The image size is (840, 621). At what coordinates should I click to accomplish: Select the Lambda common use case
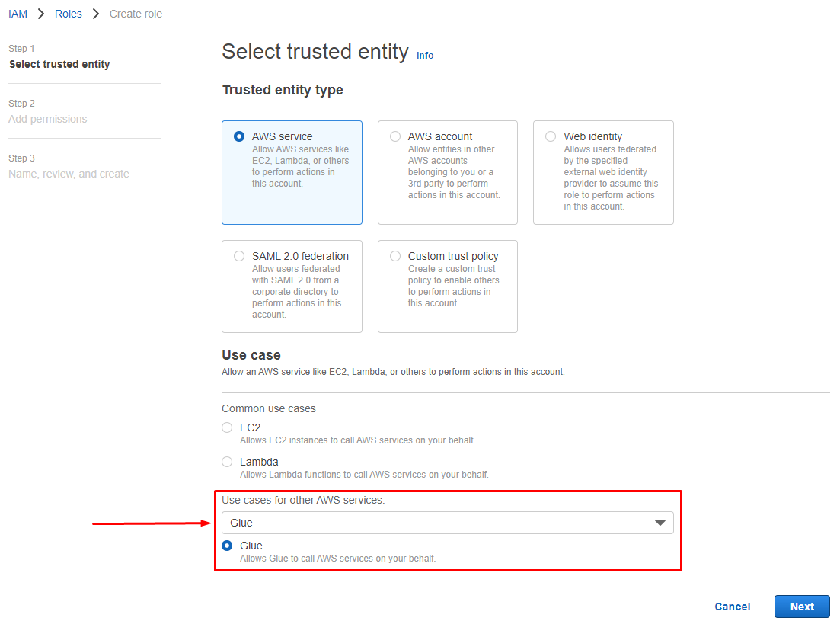(227, 462)
